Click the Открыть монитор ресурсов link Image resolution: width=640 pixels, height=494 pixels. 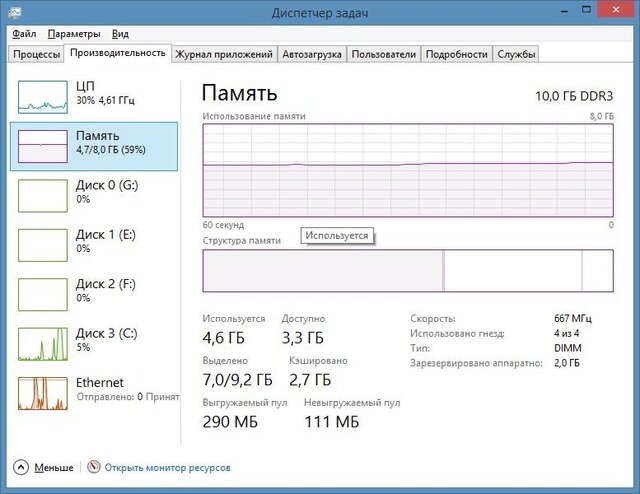click(x=167, y=467)
